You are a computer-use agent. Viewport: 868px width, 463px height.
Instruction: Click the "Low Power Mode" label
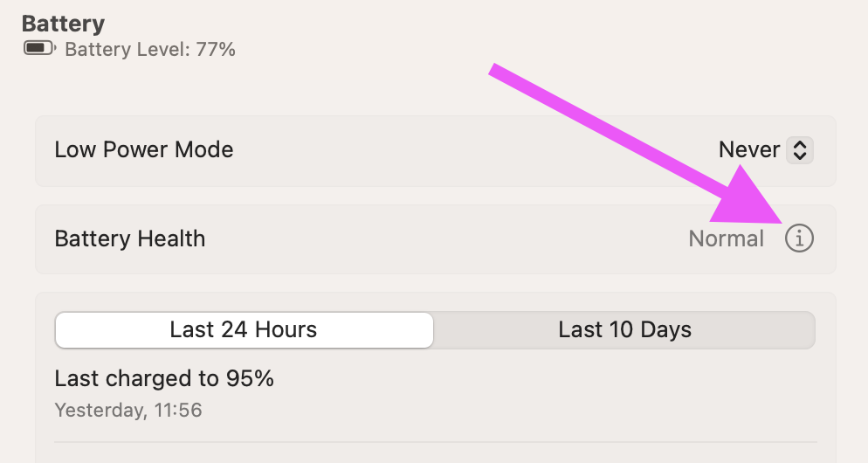(144, 149)
